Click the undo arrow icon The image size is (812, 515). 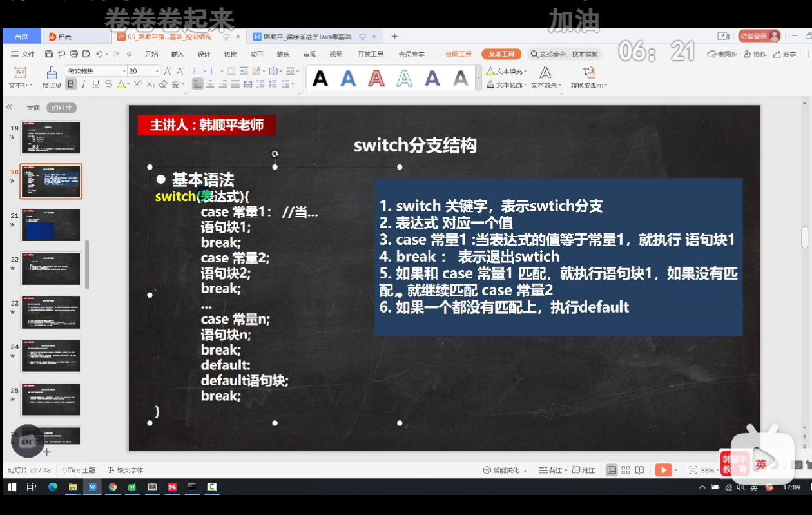99,54
